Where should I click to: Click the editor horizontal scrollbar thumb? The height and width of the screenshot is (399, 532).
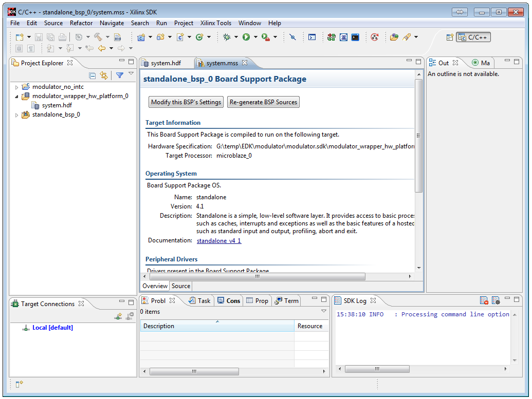(x=258, y=277)
